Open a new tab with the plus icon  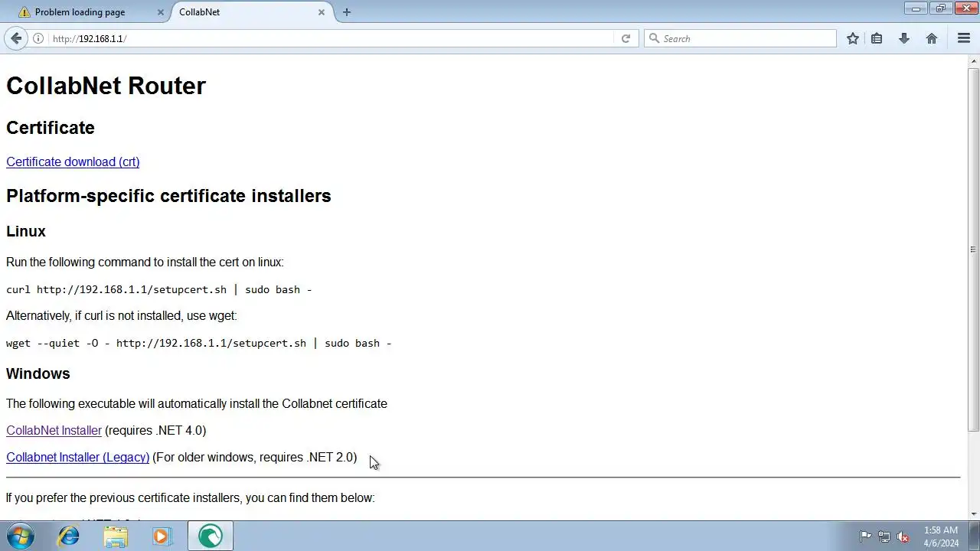coord(347,12)
